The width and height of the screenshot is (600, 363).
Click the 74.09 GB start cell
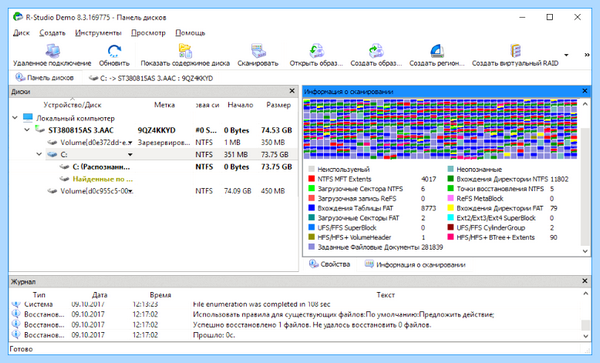[x=238, y=191]
